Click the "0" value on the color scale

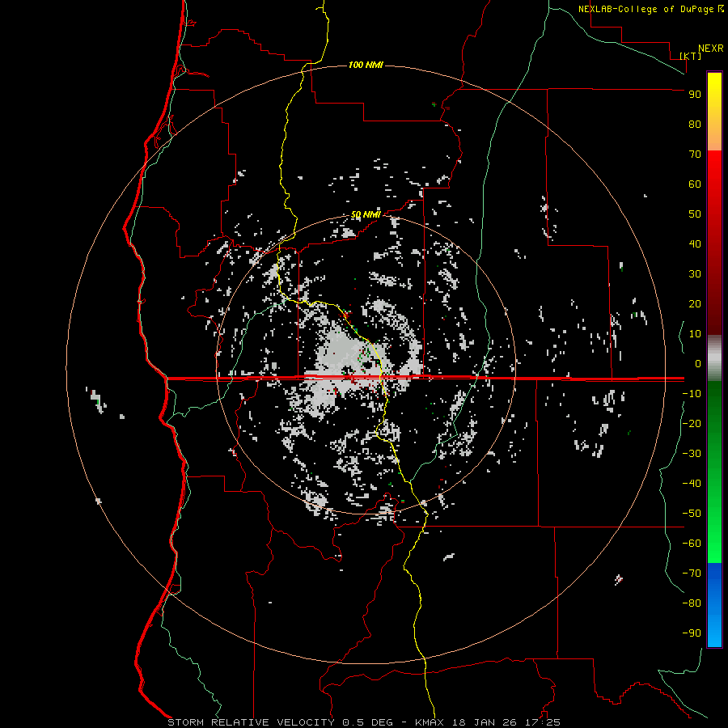pos(698,363)
